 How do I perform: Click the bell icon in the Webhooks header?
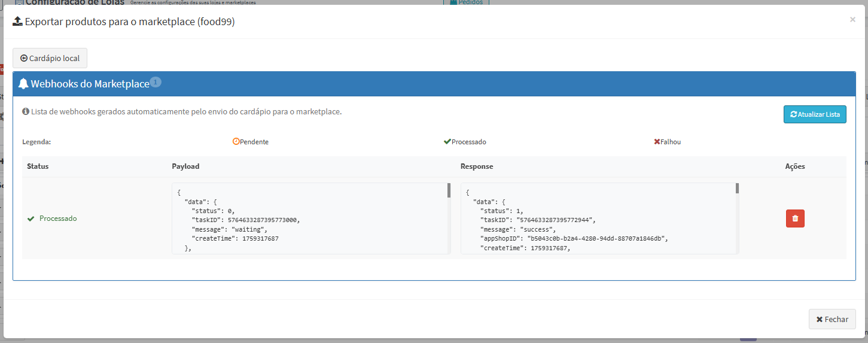pos(23,84)
